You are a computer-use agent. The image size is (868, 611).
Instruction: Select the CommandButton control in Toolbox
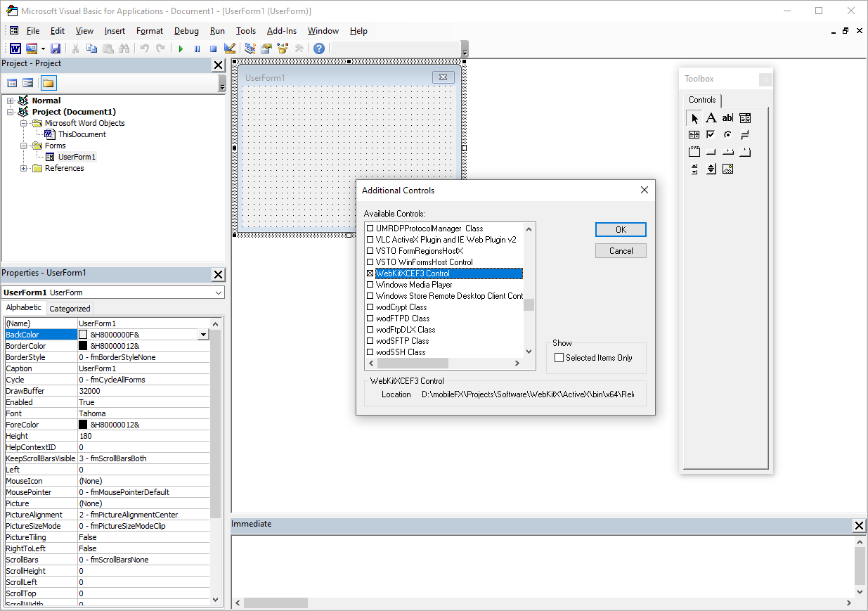click(x=711, y=151)
